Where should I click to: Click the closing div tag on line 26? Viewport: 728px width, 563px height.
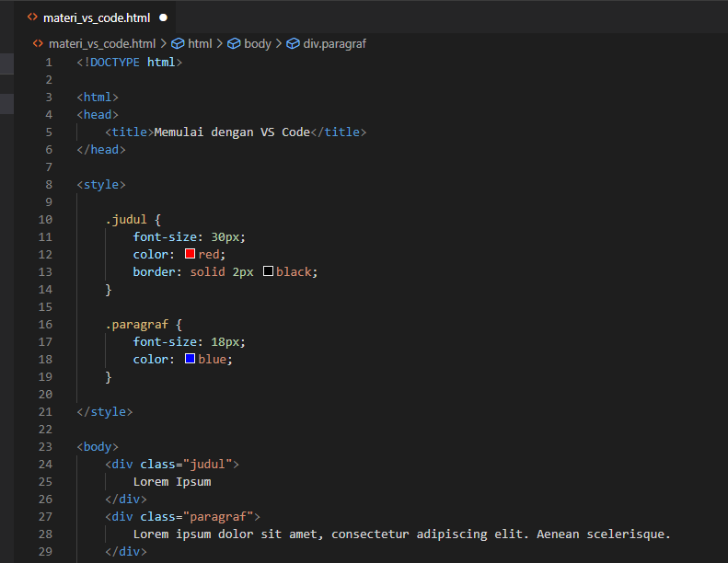(x=126, y=500)
